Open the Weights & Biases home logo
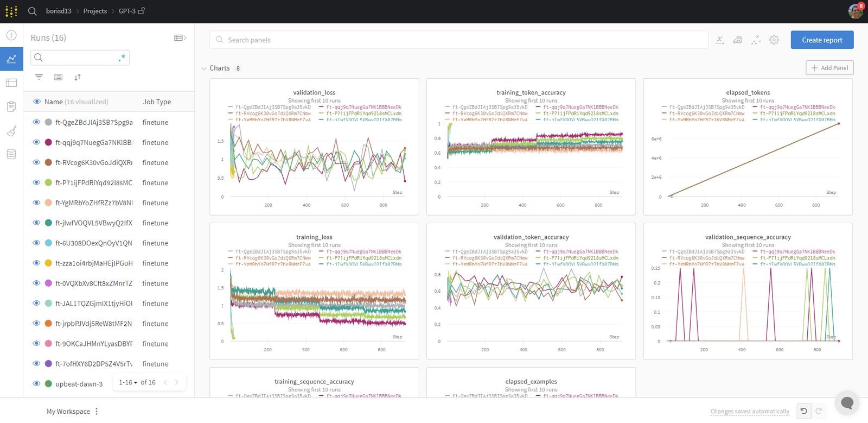The width and height of the screenshot is (868, 423). point(11,11)
